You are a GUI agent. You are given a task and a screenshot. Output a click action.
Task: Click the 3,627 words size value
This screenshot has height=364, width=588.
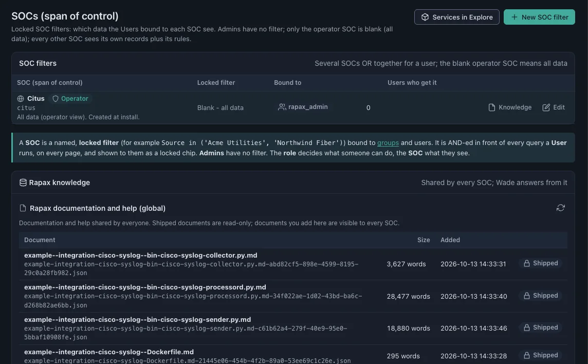(x=406, y=264)
